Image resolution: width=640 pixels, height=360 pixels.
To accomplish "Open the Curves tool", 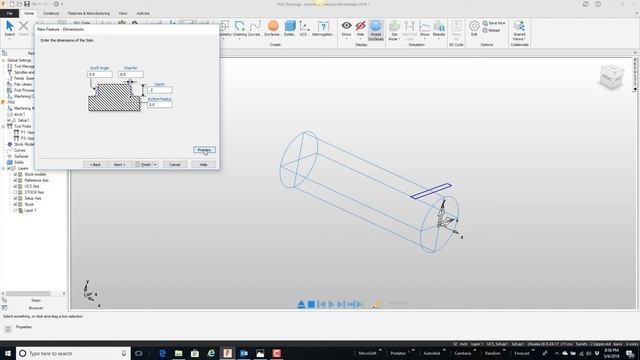I will point(254,29).
